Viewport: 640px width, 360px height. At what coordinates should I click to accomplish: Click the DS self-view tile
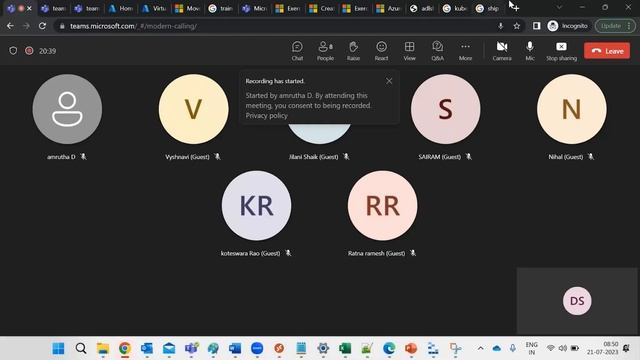(x=577, y=301)
